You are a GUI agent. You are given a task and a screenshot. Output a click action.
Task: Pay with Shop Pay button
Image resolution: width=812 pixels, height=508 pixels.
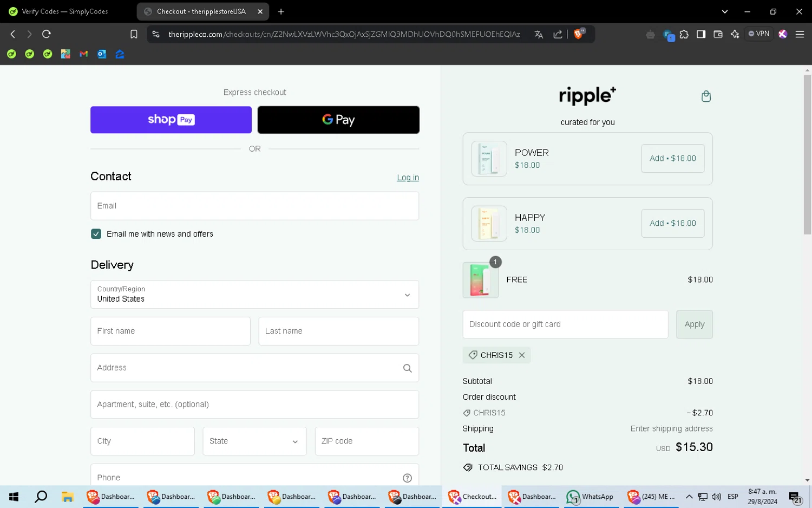(171, 120)
